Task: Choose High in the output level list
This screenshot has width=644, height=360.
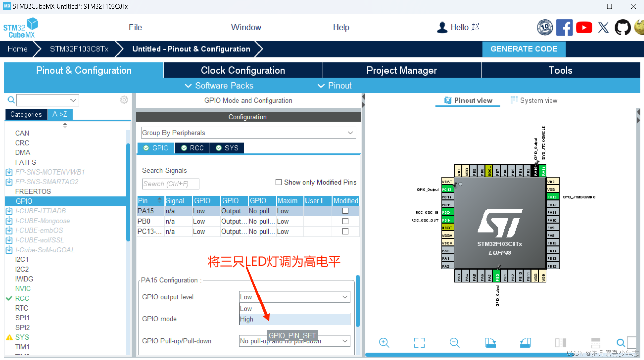Action: [295, 319]
